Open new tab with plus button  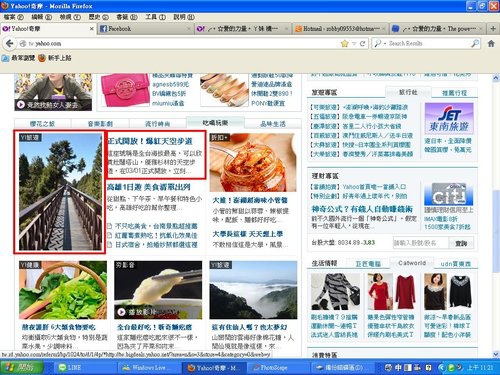point(493,29)
